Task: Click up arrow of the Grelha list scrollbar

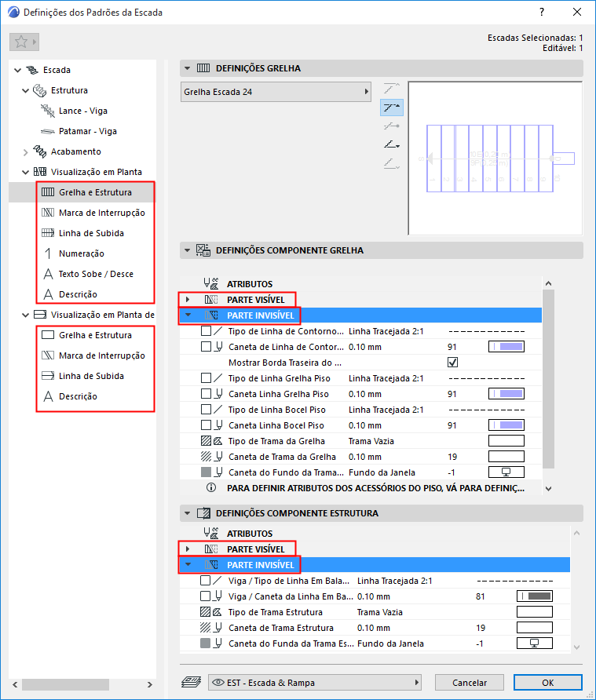Action: [x=549, y=283]
